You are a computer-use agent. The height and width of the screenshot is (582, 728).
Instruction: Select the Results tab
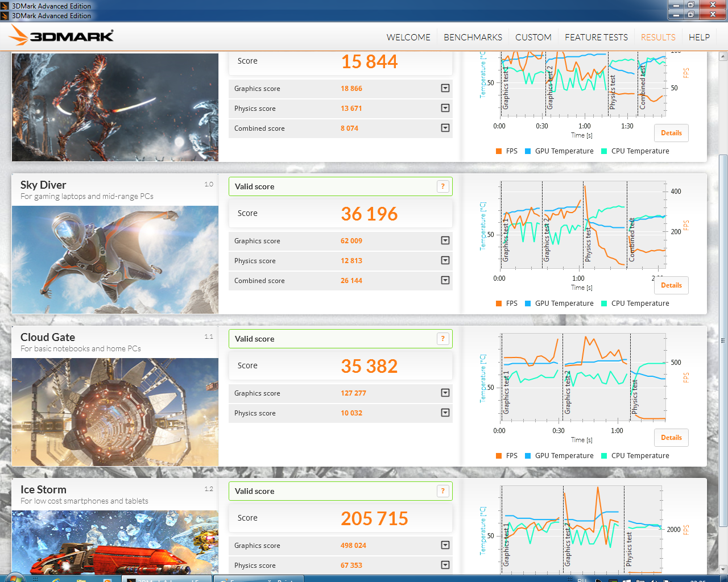[658, 38]
